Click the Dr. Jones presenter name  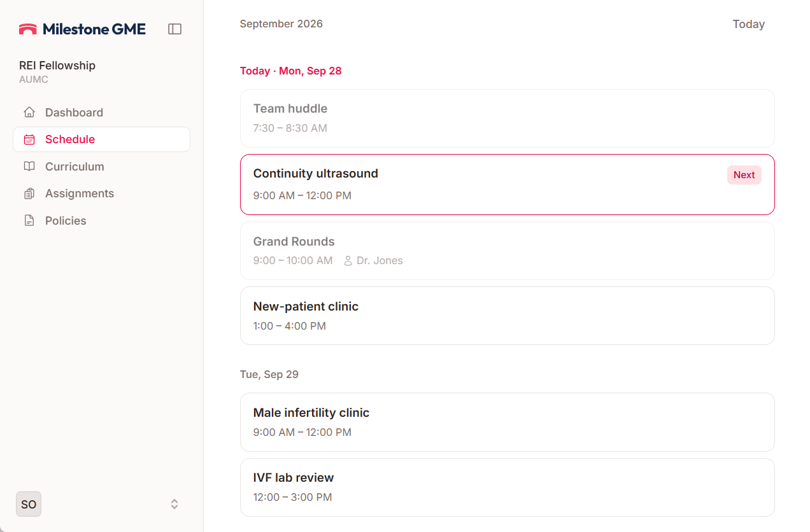coord(380,260)
